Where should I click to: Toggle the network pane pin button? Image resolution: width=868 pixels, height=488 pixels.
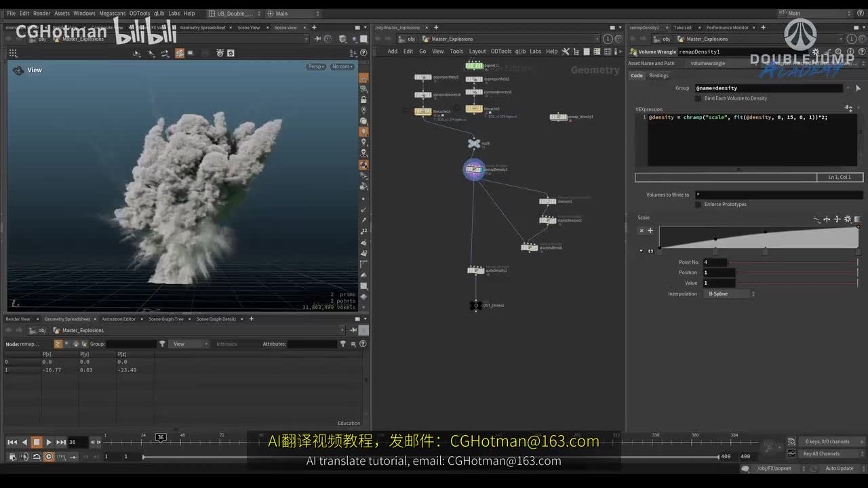[608, 39]
